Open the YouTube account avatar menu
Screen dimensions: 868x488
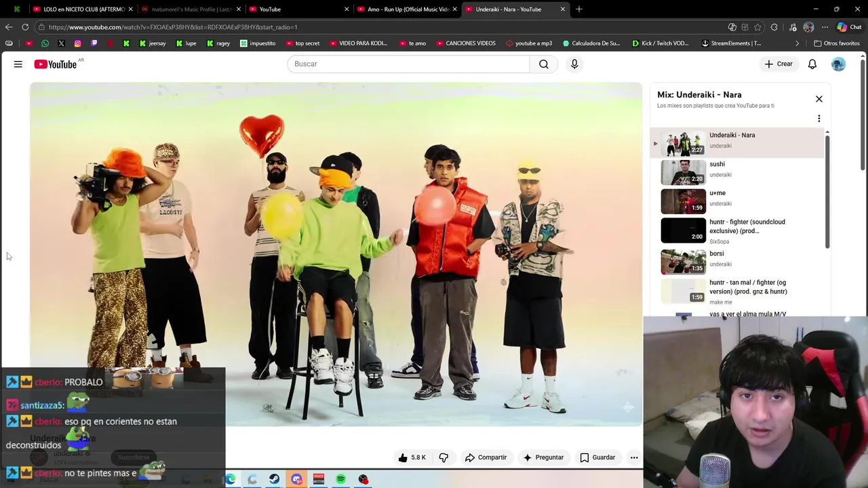tap(839, 64)
